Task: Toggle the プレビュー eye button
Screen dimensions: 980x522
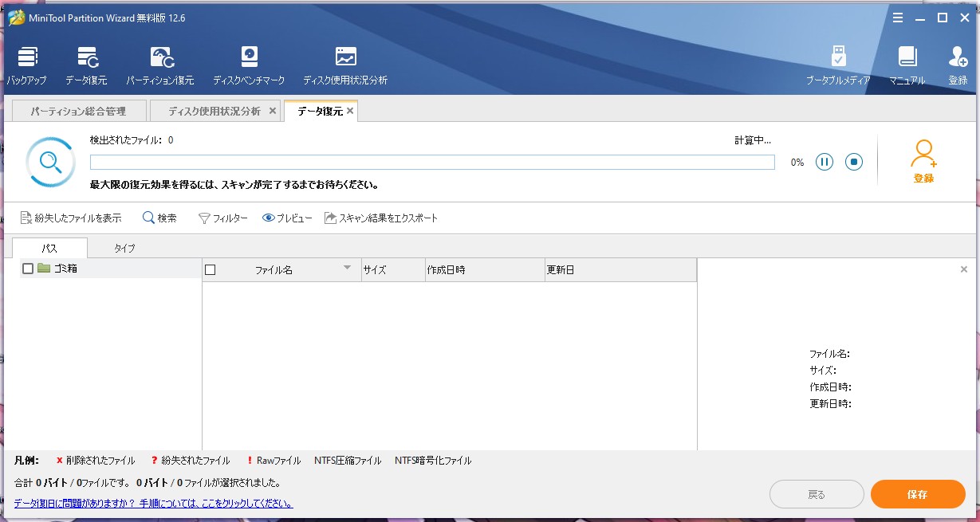Action: point(287,218)
